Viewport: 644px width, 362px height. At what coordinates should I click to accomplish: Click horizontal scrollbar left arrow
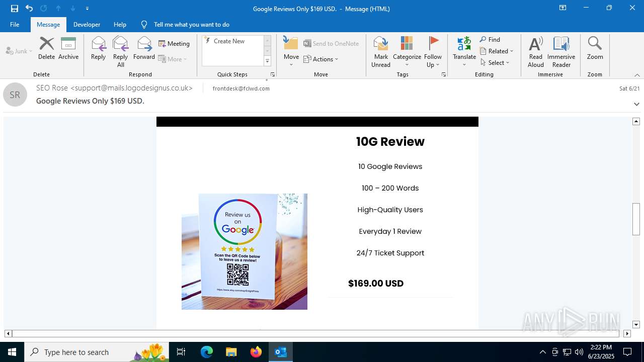[x=8, y=333]
